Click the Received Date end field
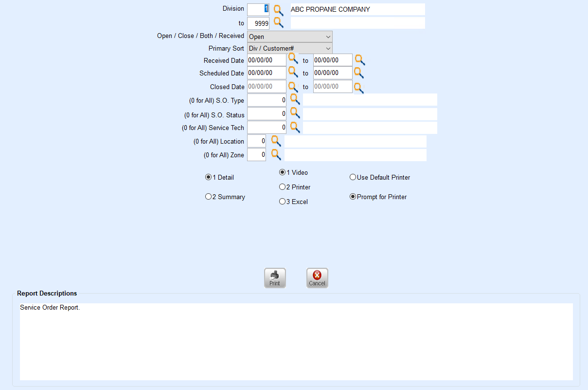This screenshot has width=588, height=390. point(333,60)
